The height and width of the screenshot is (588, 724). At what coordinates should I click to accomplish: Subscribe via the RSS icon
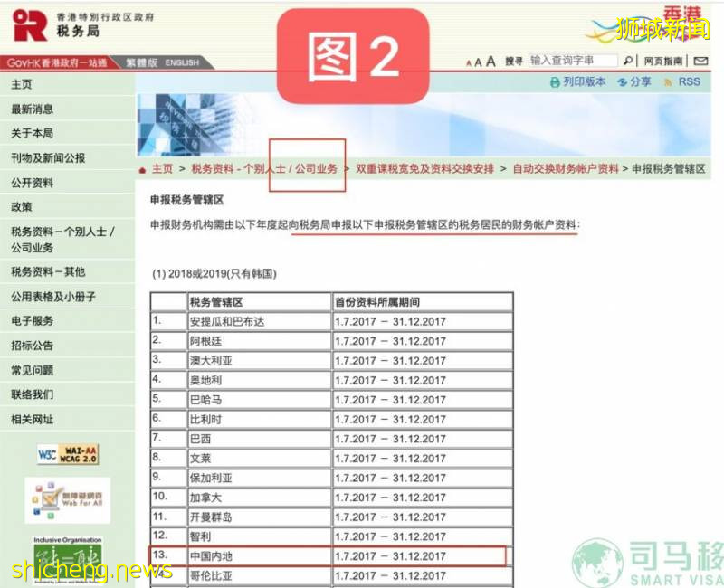[667, 81]
